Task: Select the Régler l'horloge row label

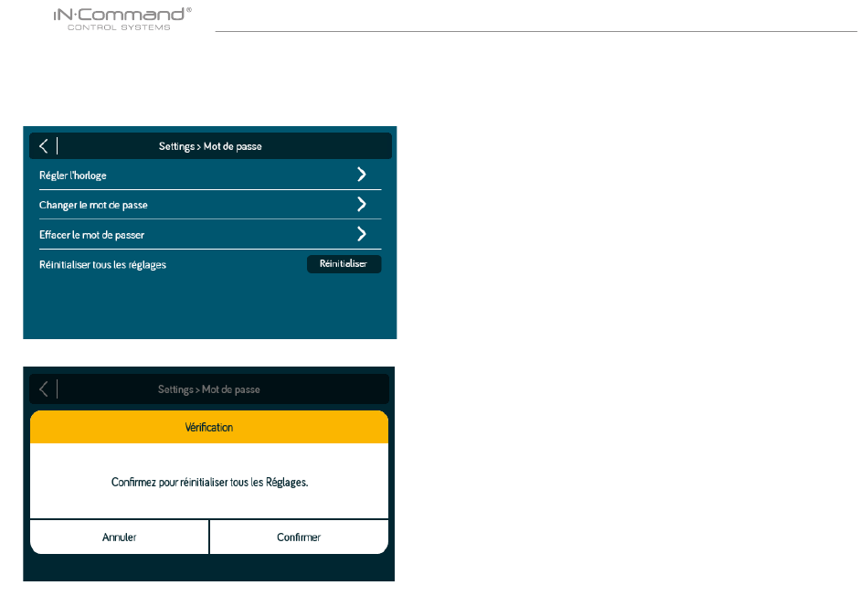Action: tap(72, 176)
